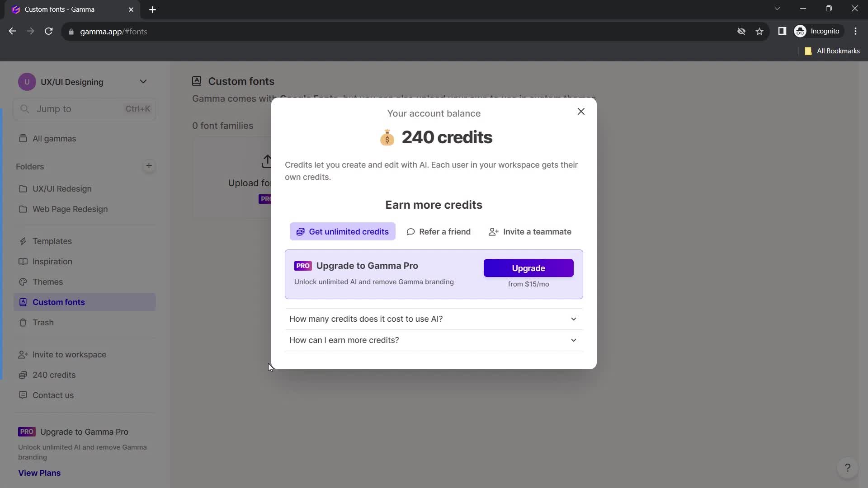The image size is (868, 488).
Task: Click the Gamma app favicon icon
Action: pyautogui.click(x=16, y=9)
